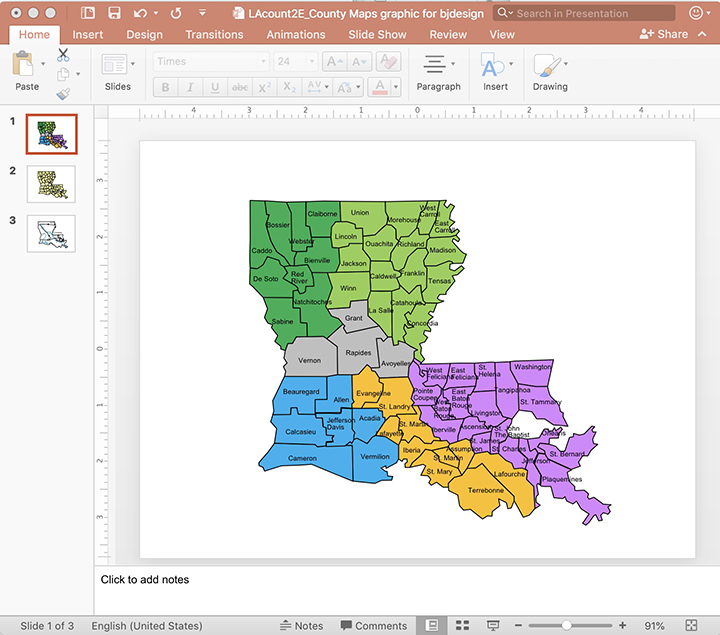
Task: Click the Cut scissors icon
Action: 63,55
